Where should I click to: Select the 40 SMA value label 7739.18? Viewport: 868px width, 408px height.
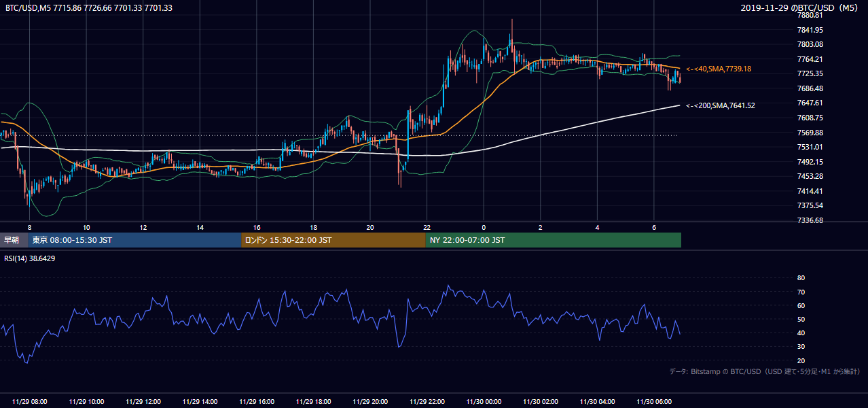(718, 69)
